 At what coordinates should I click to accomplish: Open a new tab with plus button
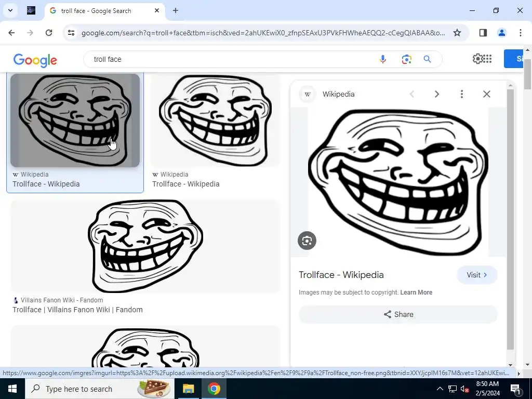pos(176,10)
